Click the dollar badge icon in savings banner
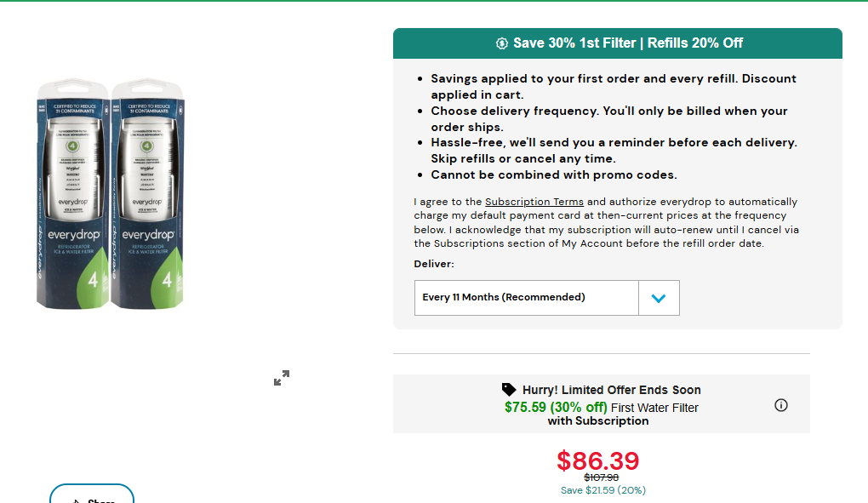 point(502,43)
